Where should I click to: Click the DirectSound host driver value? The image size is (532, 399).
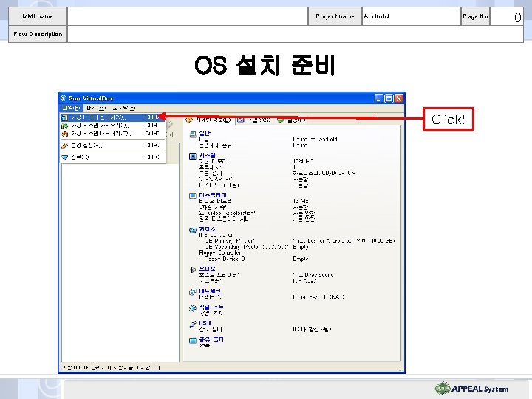click(313, 275)
